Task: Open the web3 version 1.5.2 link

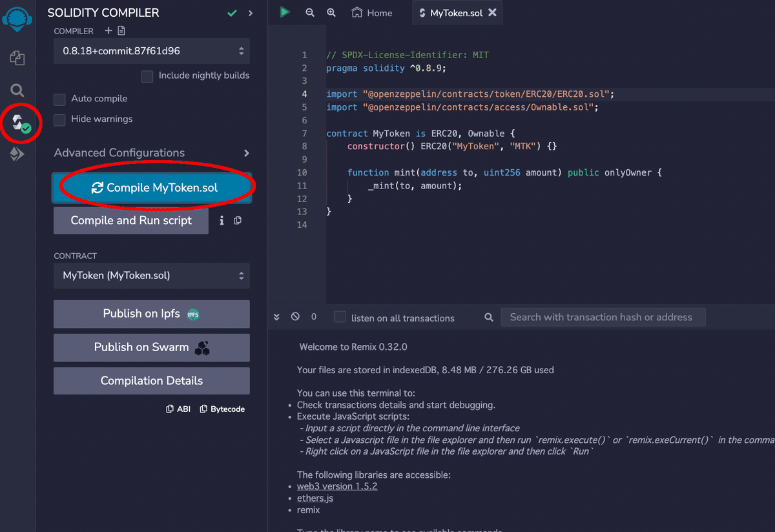Action: click(x=337, y=486)
